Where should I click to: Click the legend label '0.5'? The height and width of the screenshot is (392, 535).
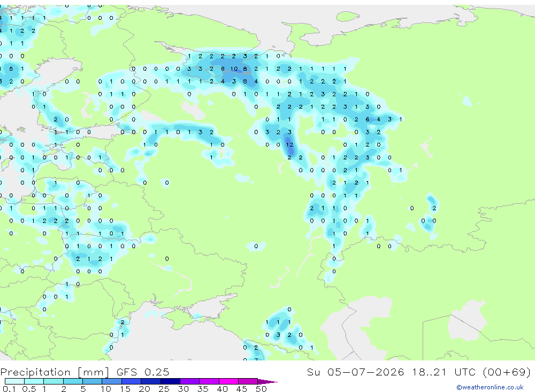(x=29, y=389)
